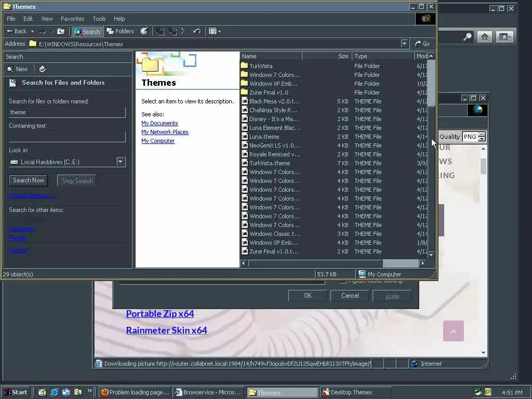Open the Look in drives dropdown
The height and width of the screenshot is (399, 532).
(x=120, y=162)
